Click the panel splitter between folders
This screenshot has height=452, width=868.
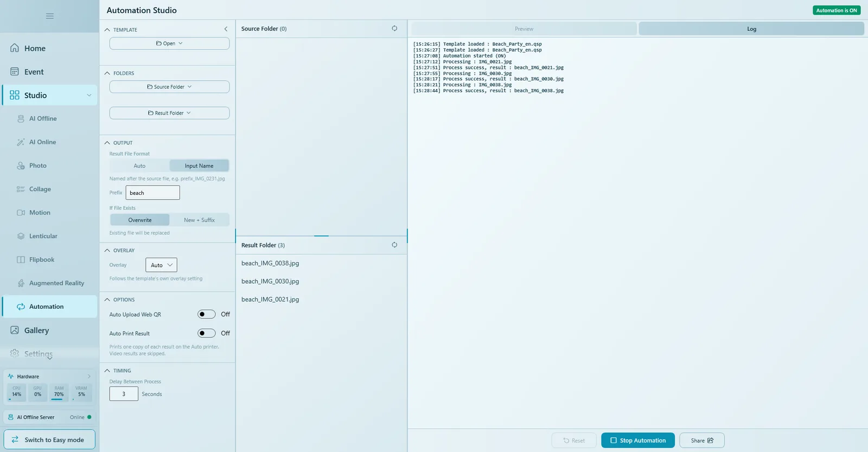[321, 236]
